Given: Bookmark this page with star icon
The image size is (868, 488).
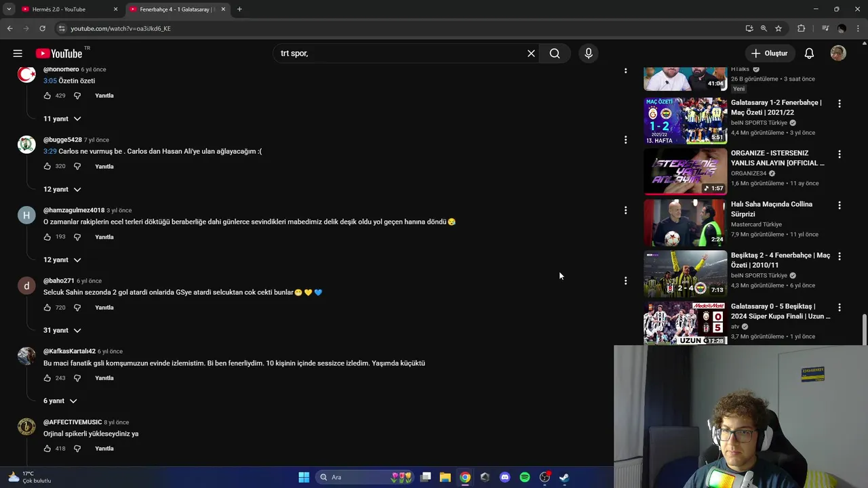Looking at the screenshot, I should point(778,28).
